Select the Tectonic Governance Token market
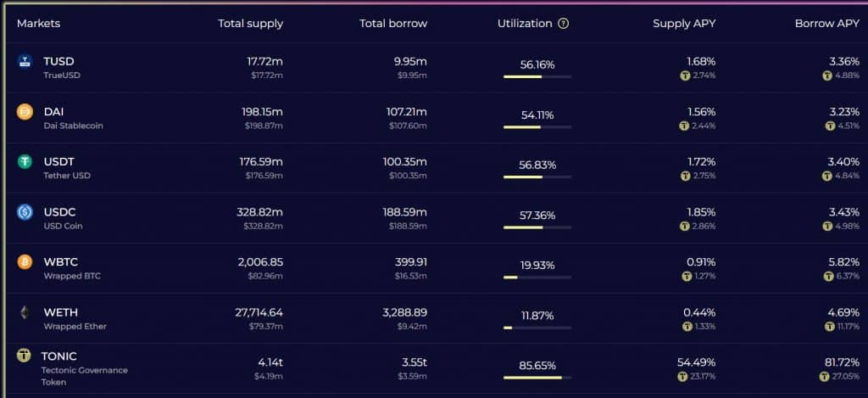Screen dimensions: 868x398 pyautogui.click(x=434, y=368)
